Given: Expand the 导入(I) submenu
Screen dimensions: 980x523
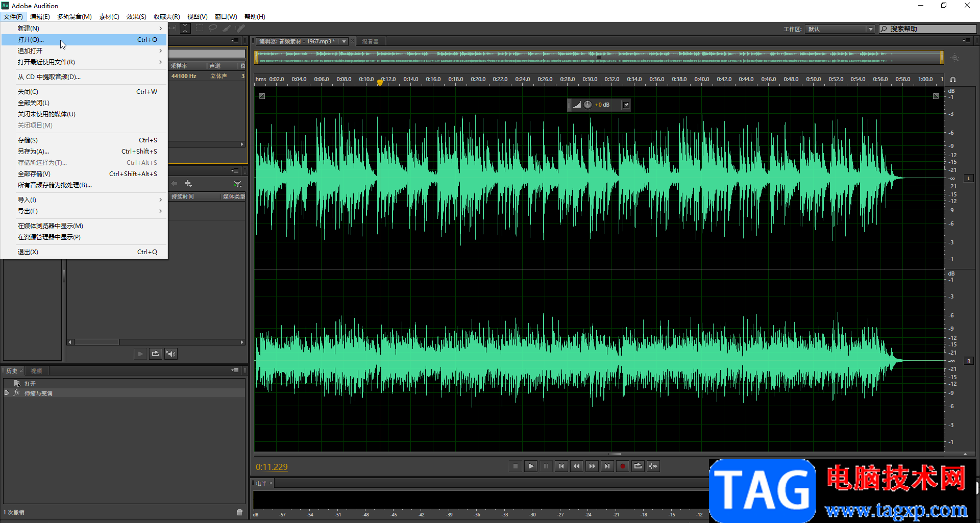Looking at the screenshot, I should point(85,200).
